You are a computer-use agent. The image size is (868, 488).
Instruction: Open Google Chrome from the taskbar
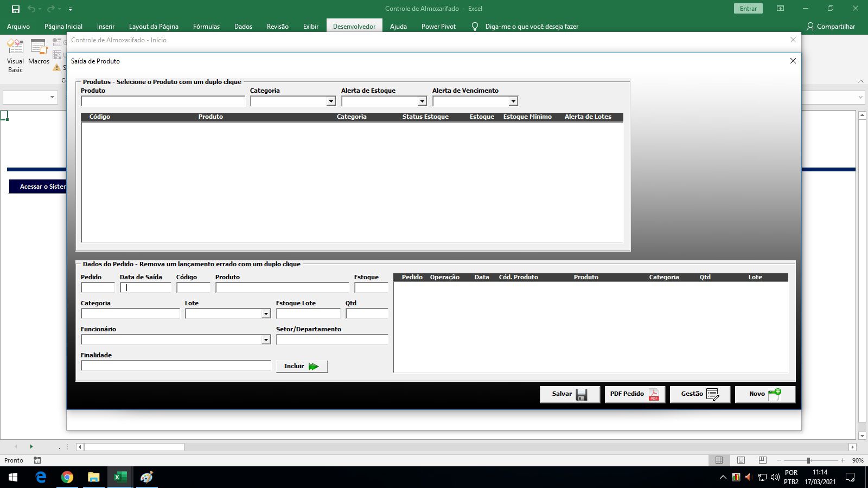coord(67,477)
